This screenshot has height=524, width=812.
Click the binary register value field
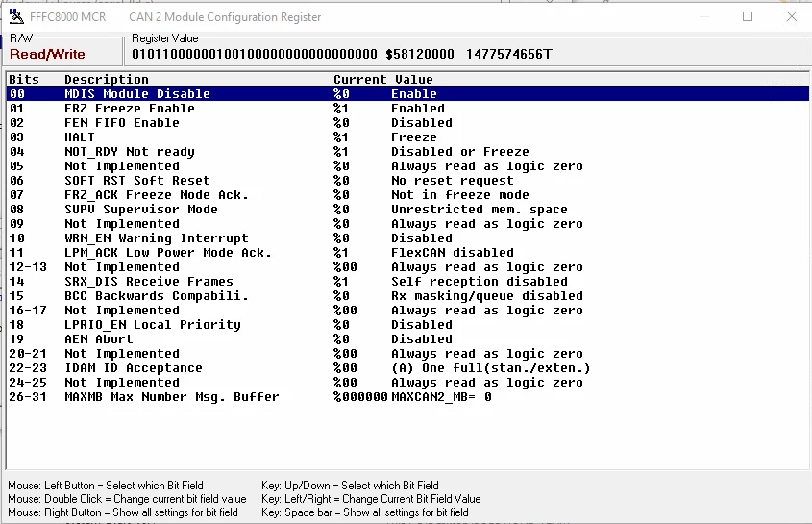pos(255,55)
